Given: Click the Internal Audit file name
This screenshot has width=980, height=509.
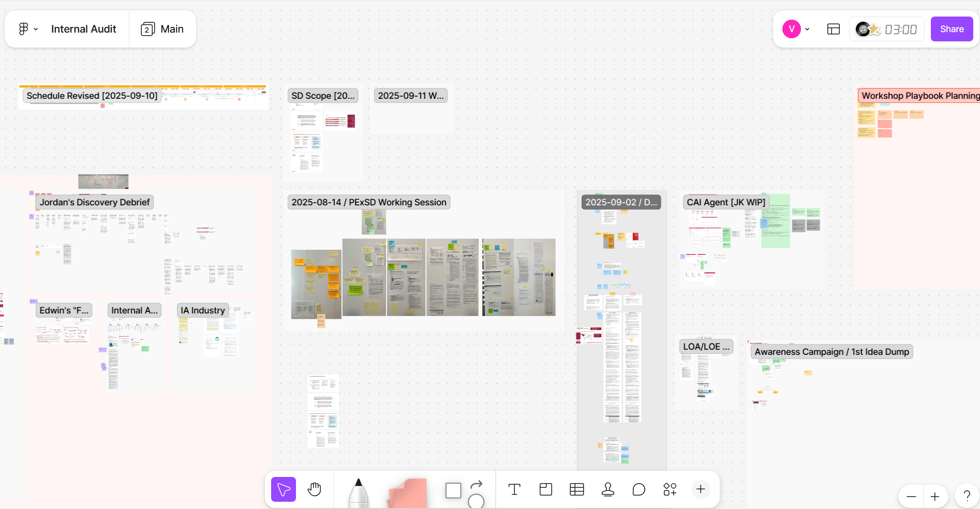Looking at the screenshot, I should (83, 29).
